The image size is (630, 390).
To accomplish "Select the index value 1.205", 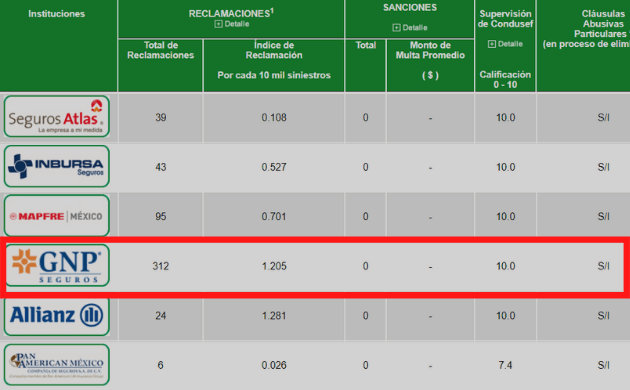I will coord(274,266).
